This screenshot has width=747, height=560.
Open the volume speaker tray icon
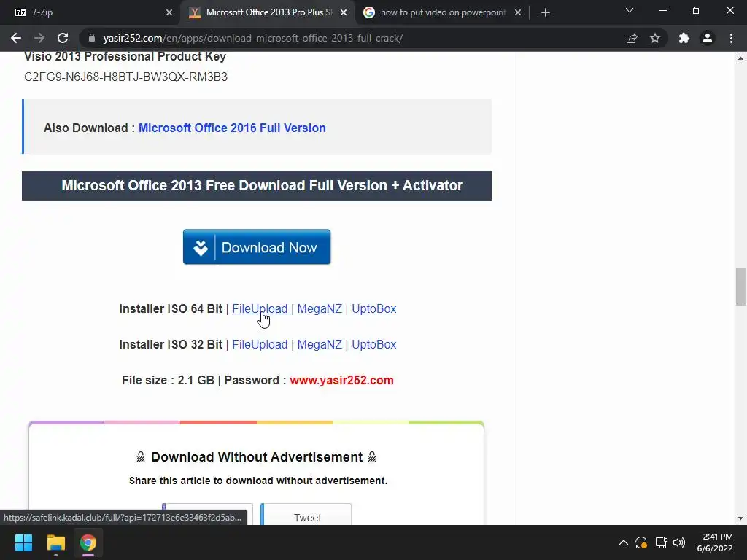tap(679, 542)
